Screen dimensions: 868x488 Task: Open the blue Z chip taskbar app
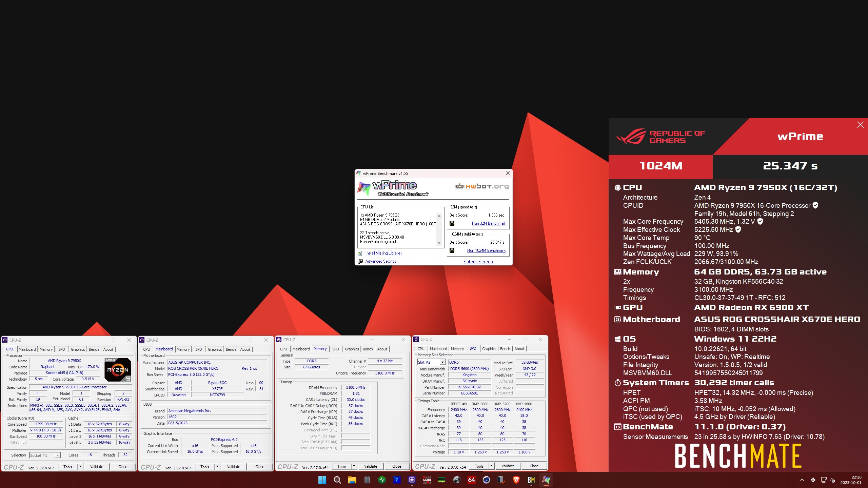[x=397, y=480]
